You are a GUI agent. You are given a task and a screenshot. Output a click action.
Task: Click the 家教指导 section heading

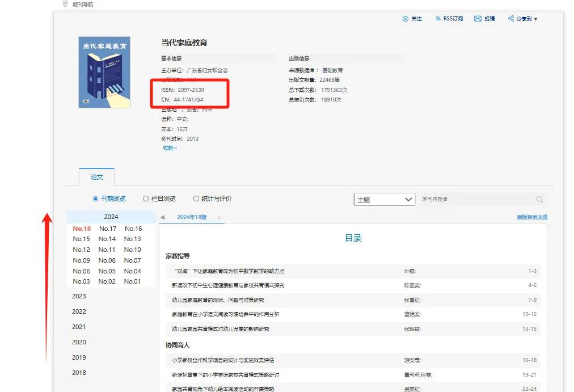[x=178, y=256]
